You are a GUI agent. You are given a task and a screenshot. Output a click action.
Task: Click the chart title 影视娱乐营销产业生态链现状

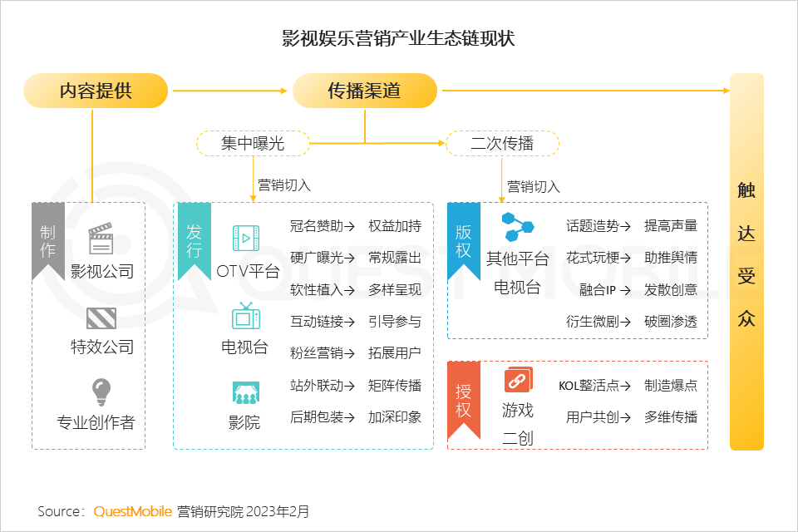coord(398,38)
